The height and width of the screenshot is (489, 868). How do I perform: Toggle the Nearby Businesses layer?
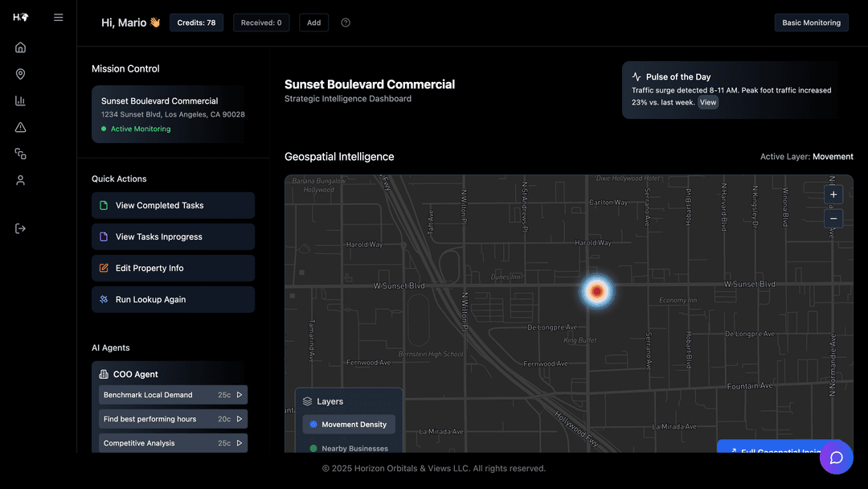coord(349,448)
